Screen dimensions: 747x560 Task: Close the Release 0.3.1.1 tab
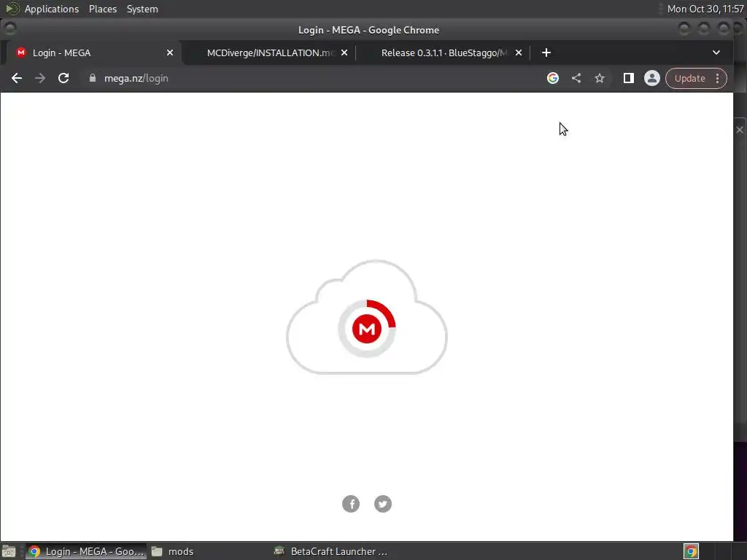coord(519,52)
